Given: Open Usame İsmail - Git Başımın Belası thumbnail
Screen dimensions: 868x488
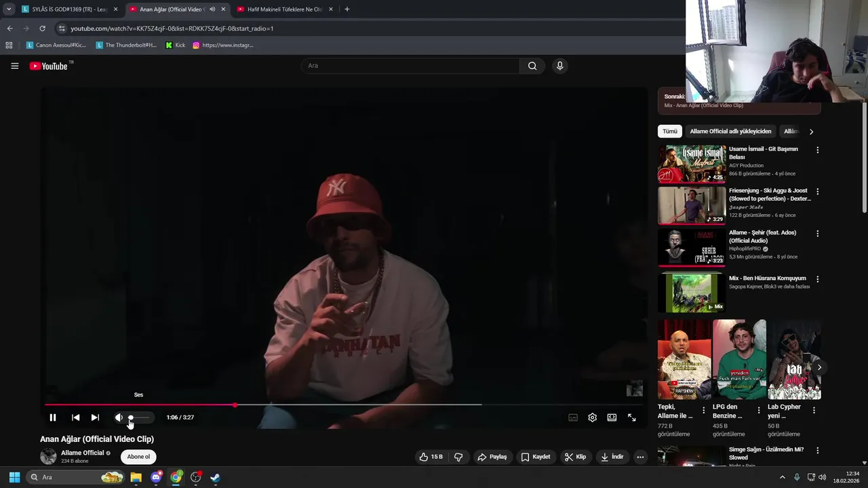Looking at the screenshot, I should [x=692, y=163].
